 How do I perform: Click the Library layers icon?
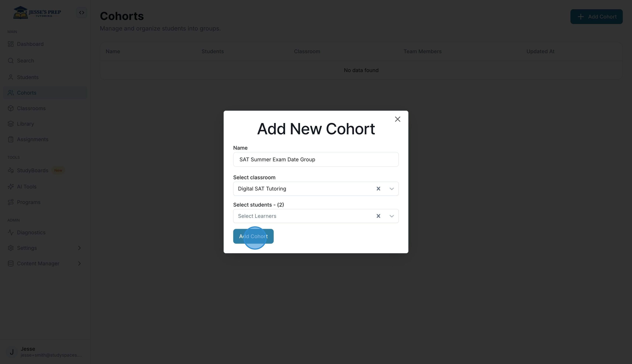[x=11, y=124]
